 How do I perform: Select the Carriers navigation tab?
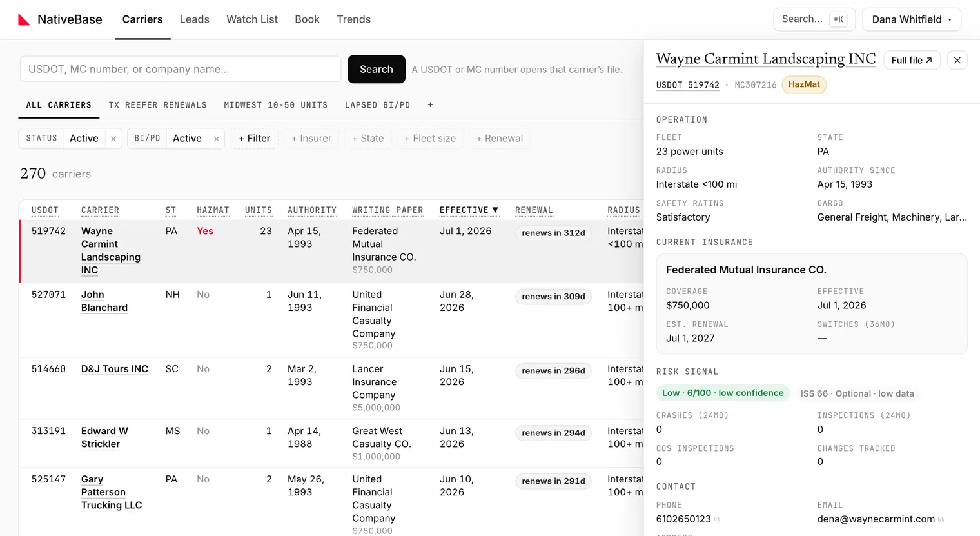click(142, 19)
